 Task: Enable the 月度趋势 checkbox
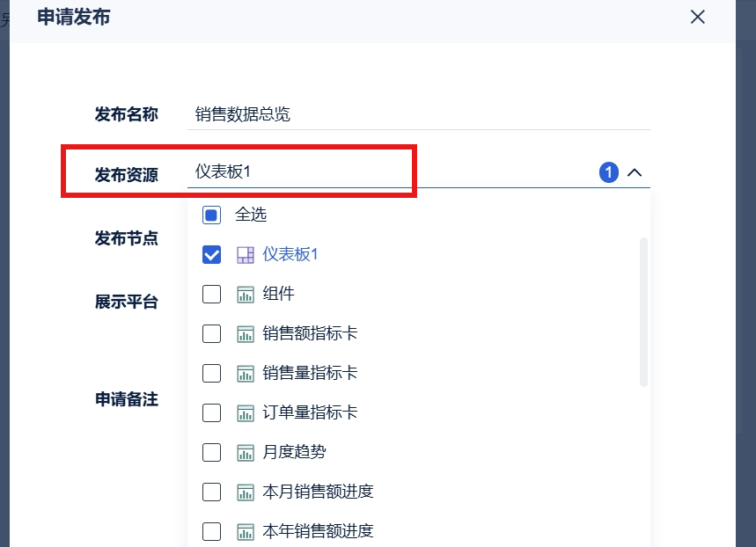click(x=211, y=452)
